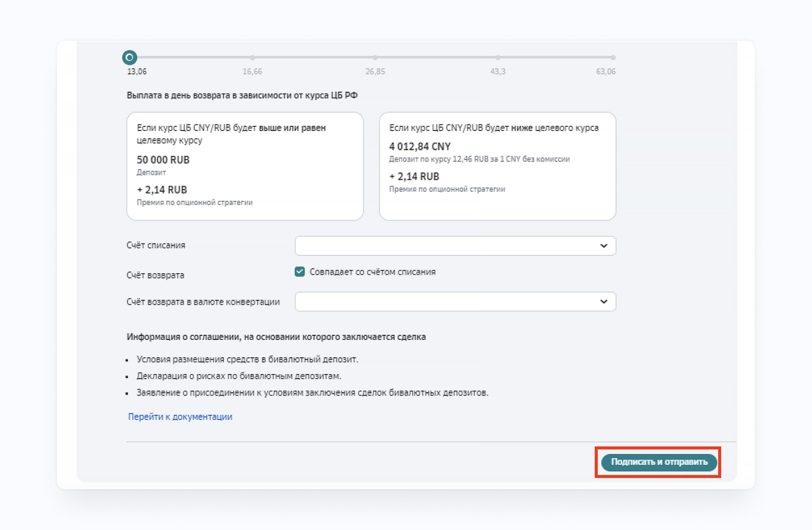Click the Информация о соглашении heading
812x530 pixels.
coord(276,337)
